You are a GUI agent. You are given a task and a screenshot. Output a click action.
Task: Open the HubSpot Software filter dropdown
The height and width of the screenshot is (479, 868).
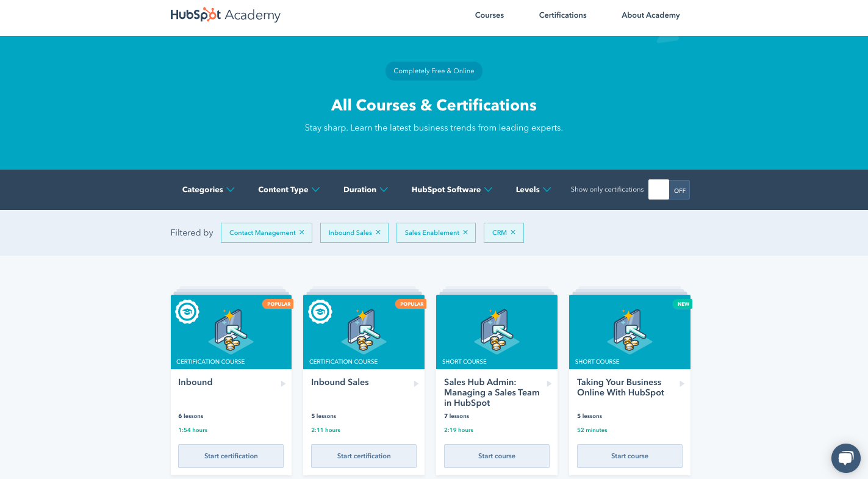tap(452, 190)
